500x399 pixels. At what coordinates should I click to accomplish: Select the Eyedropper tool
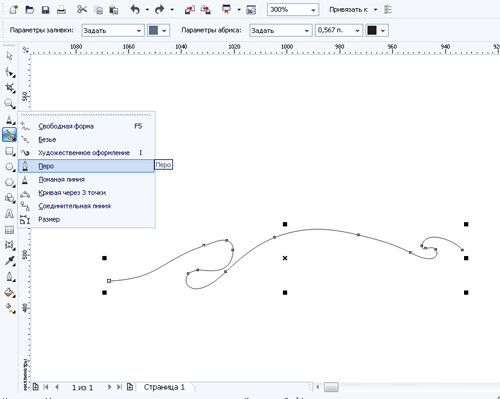point(10,261)
